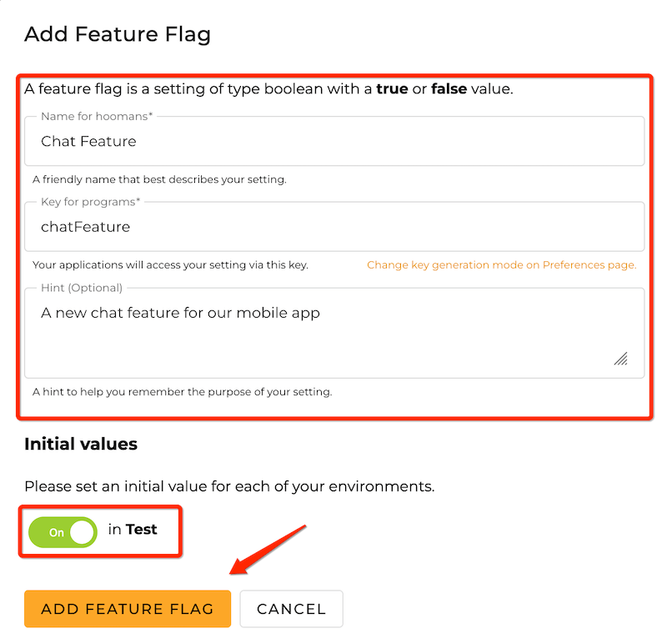The height and width of the screenshot is (644, 667).
Task: Click the Hint (Optional) textarea
Action: pos(333,325)
